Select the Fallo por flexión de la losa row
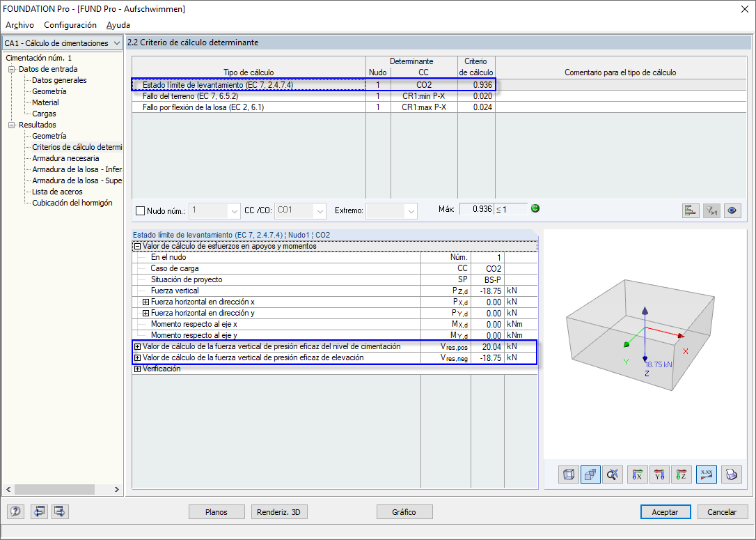 [x=439, y=107]
